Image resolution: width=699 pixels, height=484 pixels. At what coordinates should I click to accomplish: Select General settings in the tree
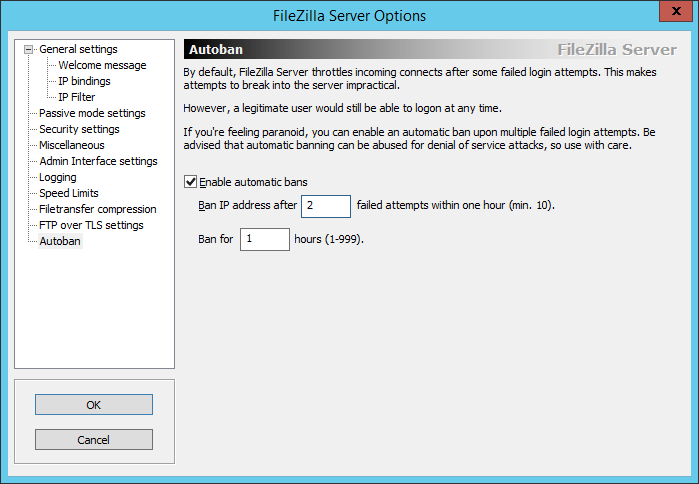click(x=78, y=49)
